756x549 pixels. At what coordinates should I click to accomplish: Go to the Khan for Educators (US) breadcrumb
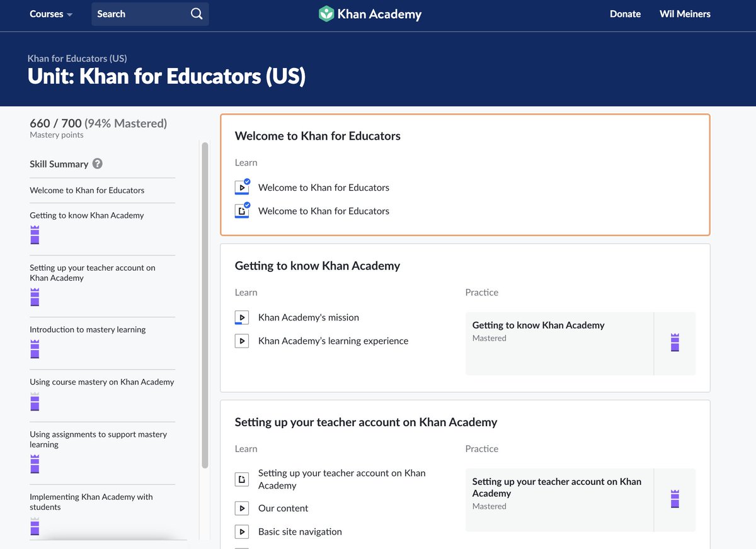pyautogui.click(x=77, y=59)
